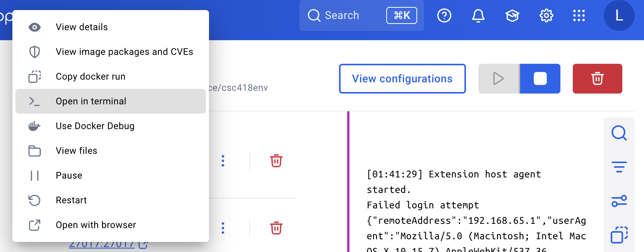The image size is (644, 252).
Task: Open the Learning center graduation cap icon
Action: [x=512, y=16]
